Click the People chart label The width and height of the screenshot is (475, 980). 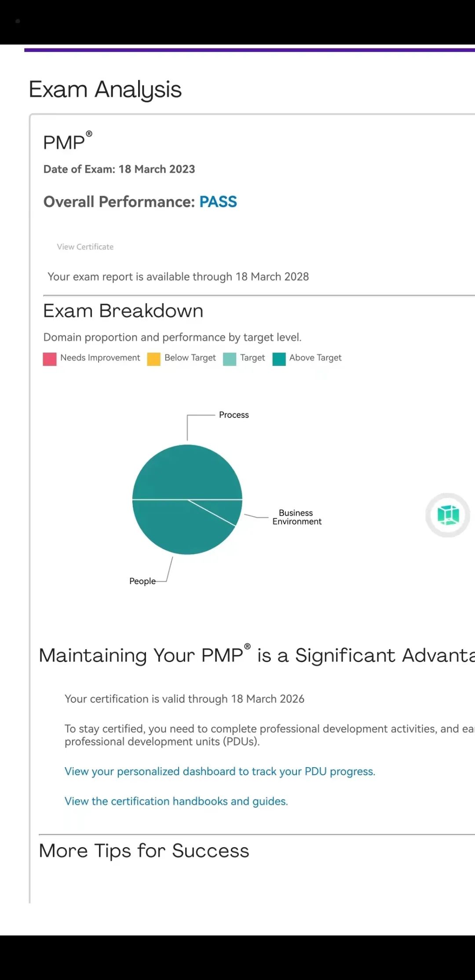point(142,581)
